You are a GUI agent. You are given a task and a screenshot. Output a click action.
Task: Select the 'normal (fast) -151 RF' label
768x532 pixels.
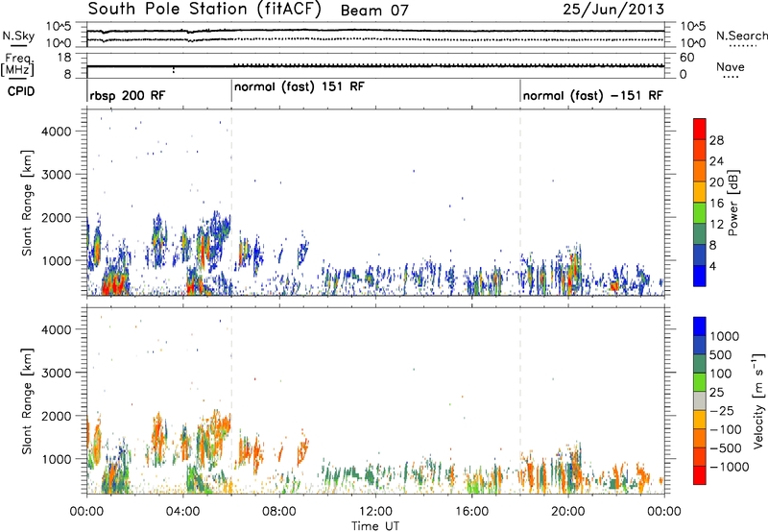[x=592, y=96]
